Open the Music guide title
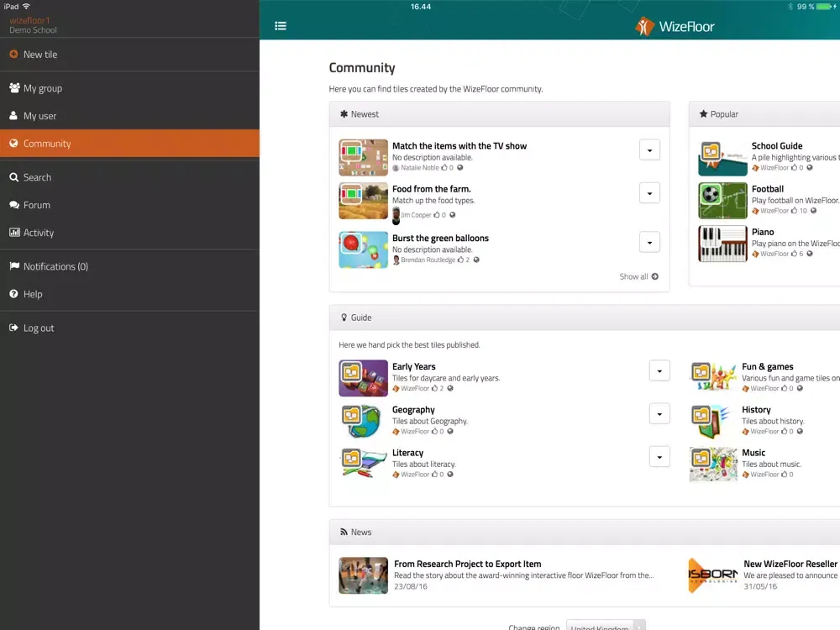This screenshot has height=630, width=840. (x=753, y=453)
